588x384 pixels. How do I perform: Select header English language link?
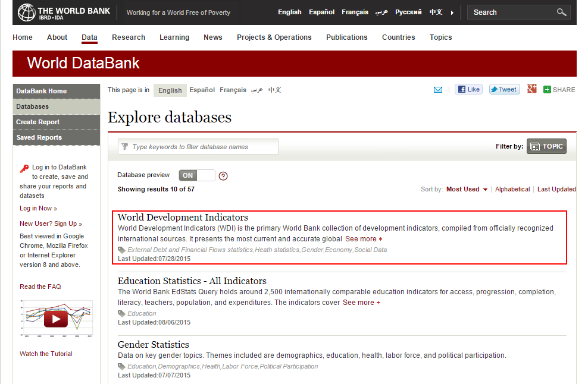pyautogui.click(x=289, y=12)
